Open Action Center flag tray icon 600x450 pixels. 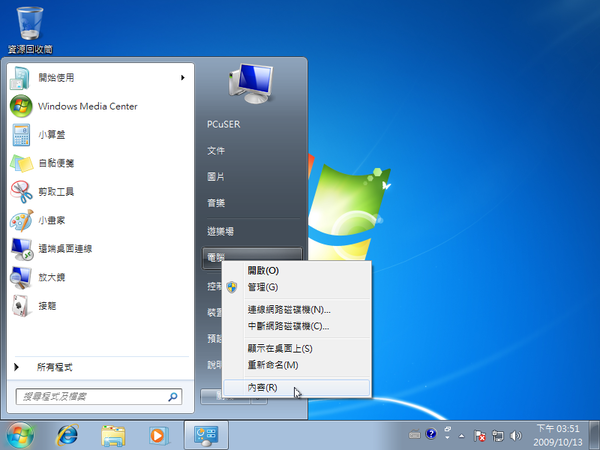[x=479, y=435]
